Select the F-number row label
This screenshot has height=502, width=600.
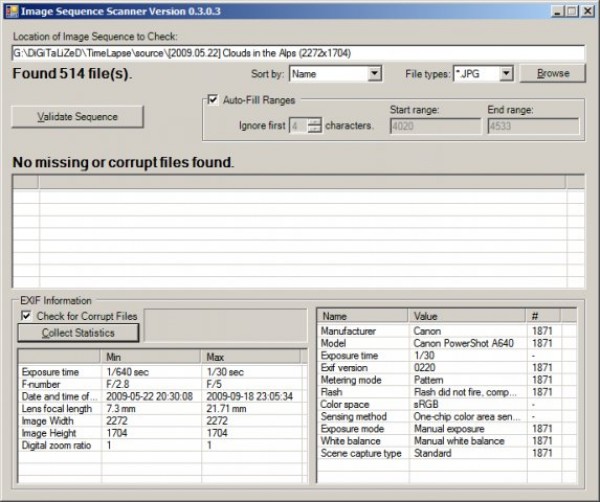click(41, 384)
